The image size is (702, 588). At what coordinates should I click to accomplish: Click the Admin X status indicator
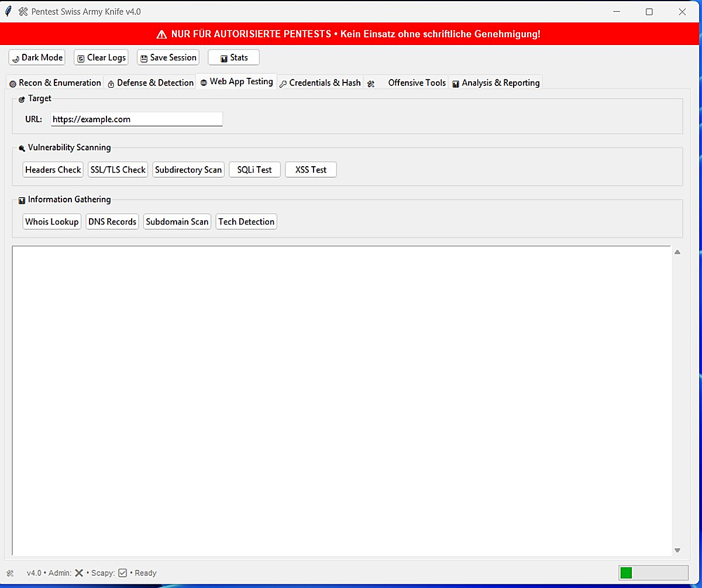click(x=79, y=573)
